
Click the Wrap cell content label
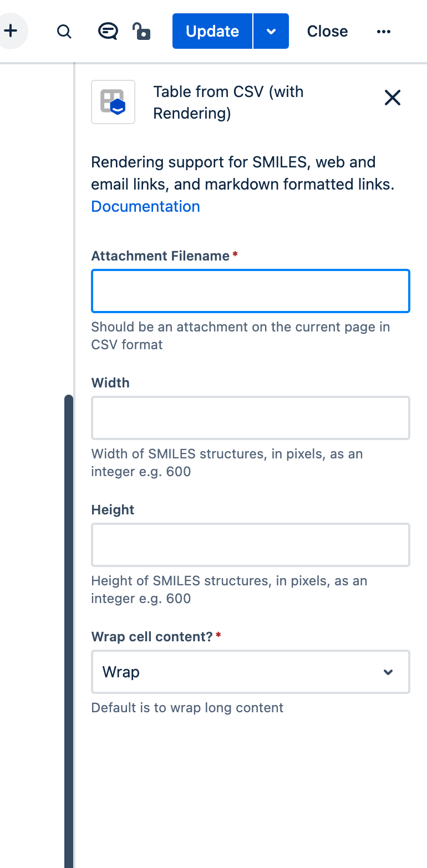152,636
